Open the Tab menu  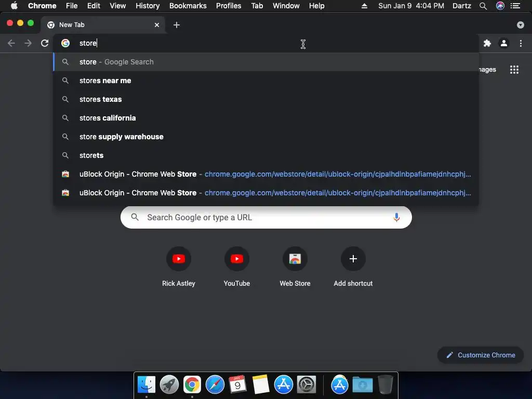[257, 6]
